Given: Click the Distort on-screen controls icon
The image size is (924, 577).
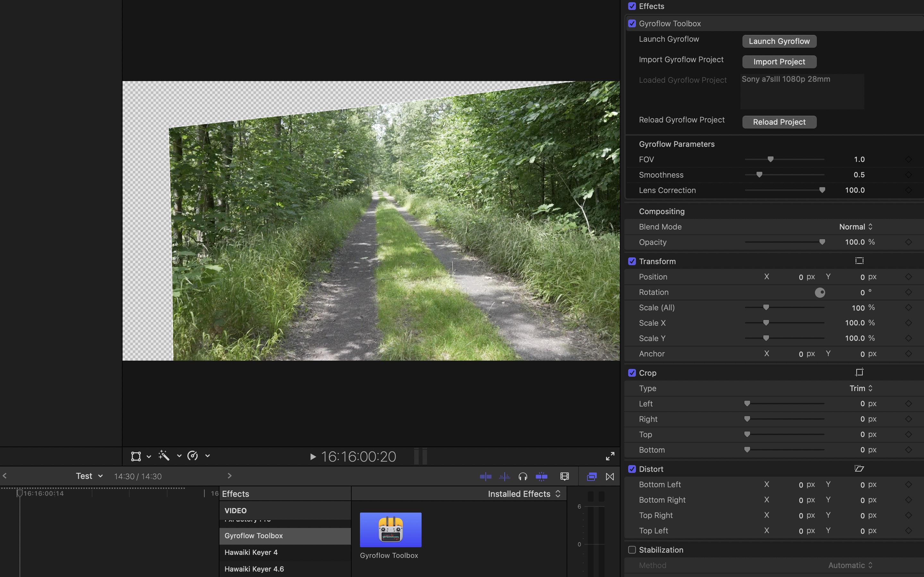Looking at the screenshot, I should click(x=859, y=469).
